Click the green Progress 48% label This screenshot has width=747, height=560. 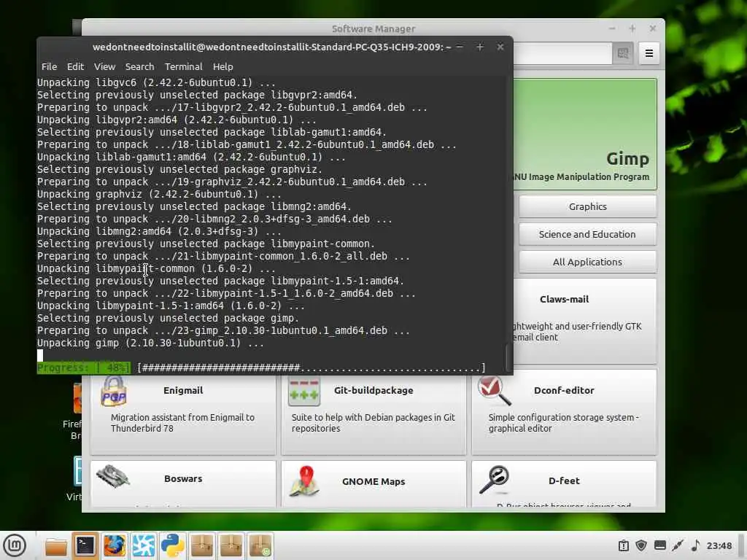[x=83, y=367]
